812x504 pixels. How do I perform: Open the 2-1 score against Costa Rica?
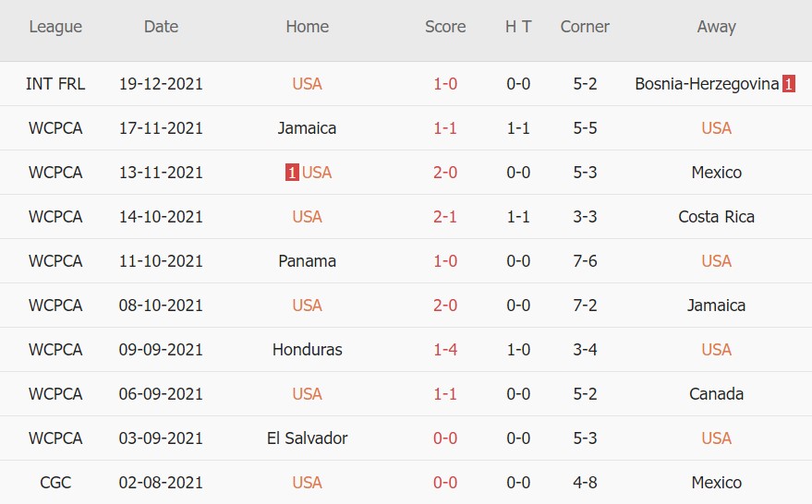pyautogui.click(x=445, y=217)
